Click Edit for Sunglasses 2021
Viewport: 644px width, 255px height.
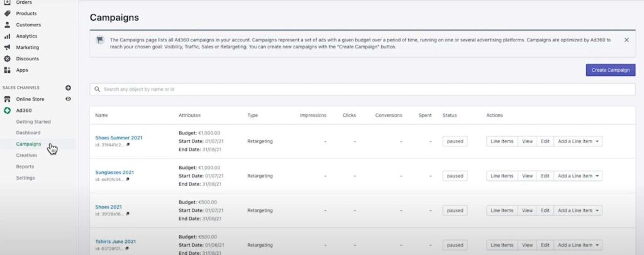(x=545, y=176)
